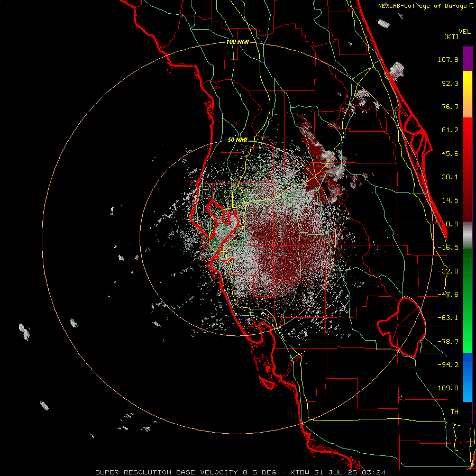
Task: Pick the purple segment of the color bar
Action: click(467, 59)
